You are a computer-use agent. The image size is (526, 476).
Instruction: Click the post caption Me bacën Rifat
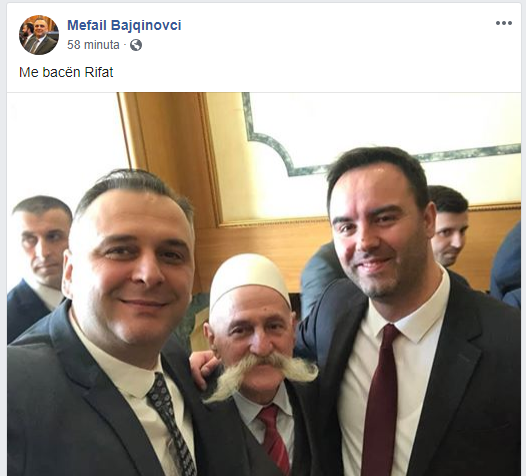(66, 72)
